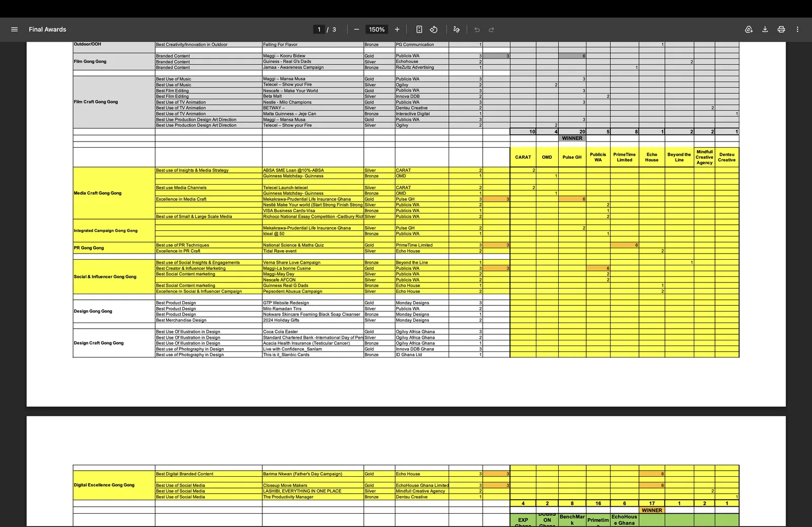812x527 pixels.
Task: Click the Final Awards document title
Action: (48, 29)
